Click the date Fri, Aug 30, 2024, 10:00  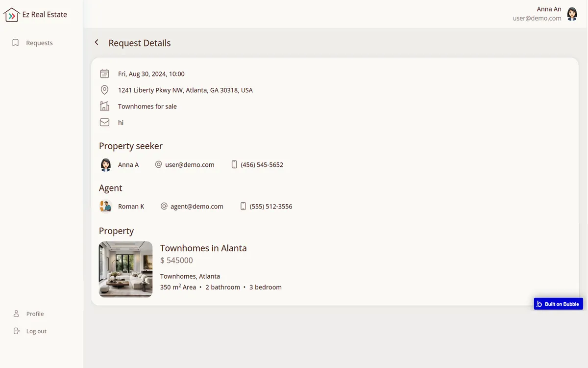pyautogui.click(x=151, y=74)
